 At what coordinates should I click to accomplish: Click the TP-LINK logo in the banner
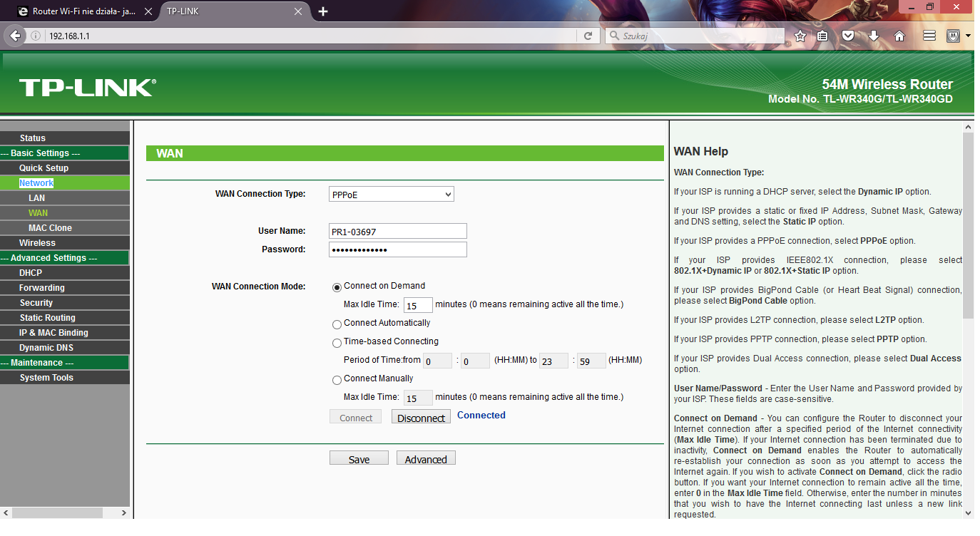click(87, 88)
